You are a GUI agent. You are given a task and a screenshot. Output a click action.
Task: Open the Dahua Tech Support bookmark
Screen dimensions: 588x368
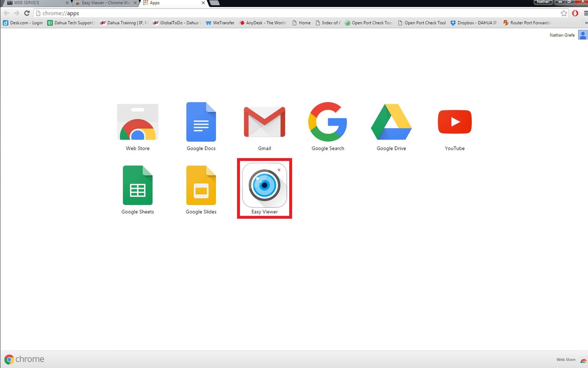tap(71, 23)
